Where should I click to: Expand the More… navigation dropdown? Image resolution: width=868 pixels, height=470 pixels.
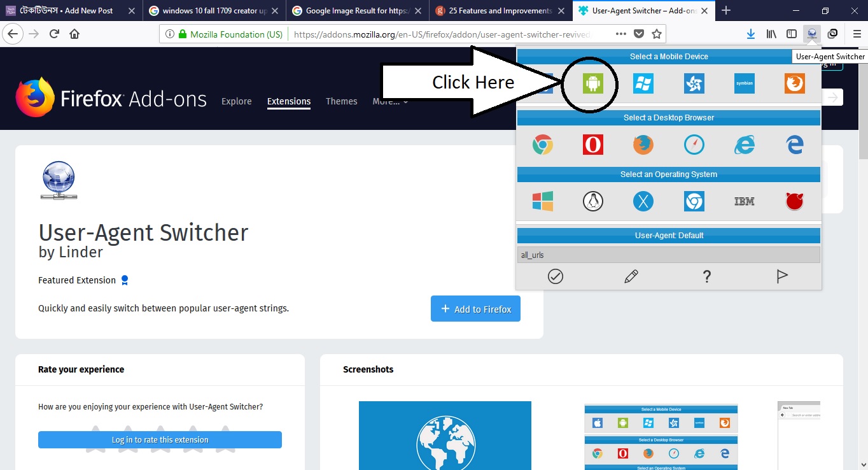pos(390,101)
